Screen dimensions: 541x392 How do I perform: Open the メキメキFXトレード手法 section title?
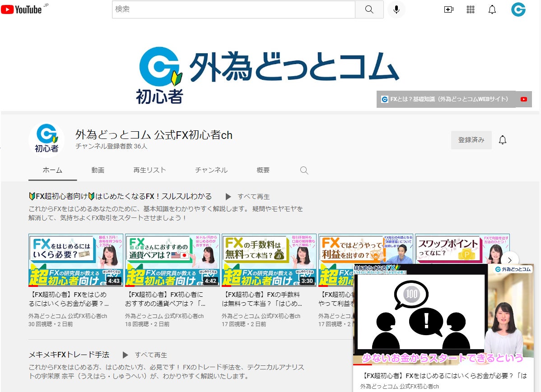(x=69, y=355)
